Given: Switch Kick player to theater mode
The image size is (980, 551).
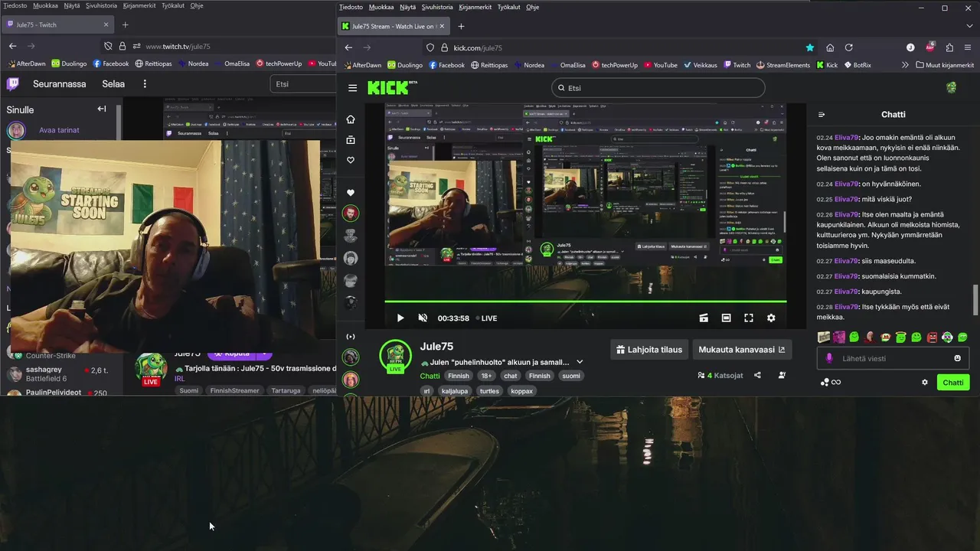Looking at the screenshot, I should point(726,318).
